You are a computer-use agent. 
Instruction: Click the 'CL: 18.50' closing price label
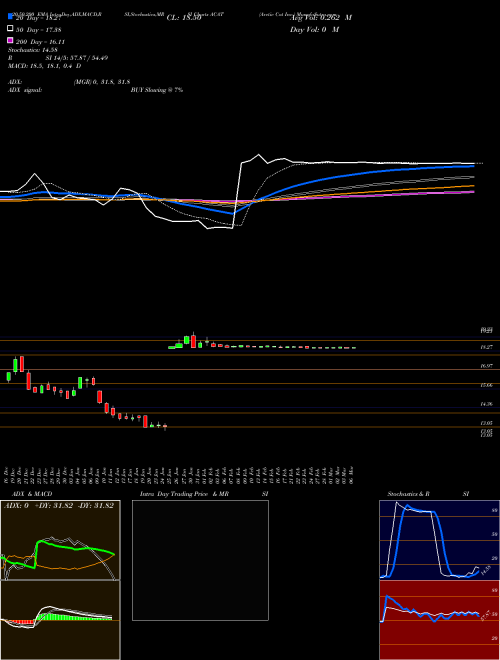tap(184, 18)
